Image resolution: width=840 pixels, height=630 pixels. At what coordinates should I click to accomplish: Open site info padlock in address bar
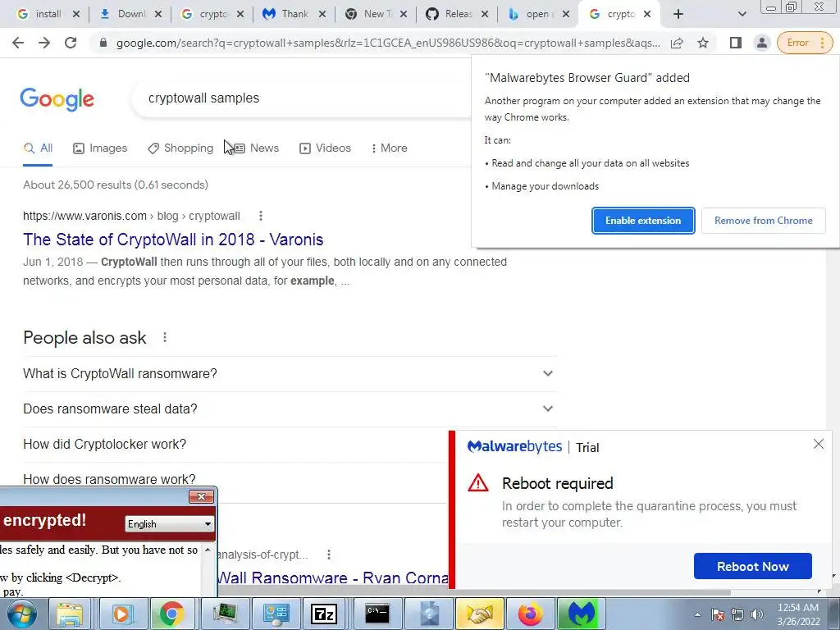(x=103, y=43)
